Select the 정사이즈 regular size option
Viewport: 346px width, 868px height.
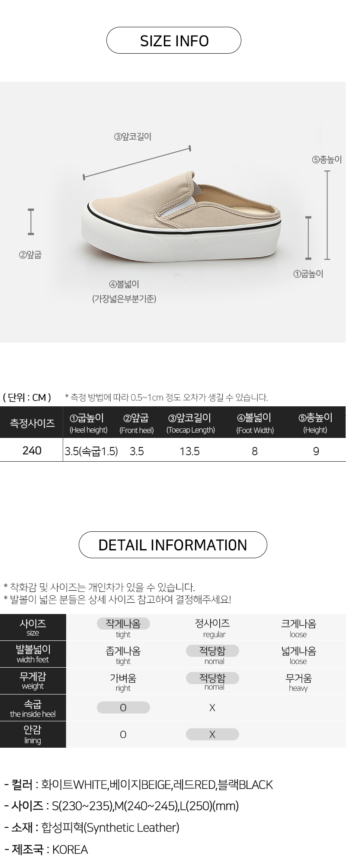tap(212, 624)
